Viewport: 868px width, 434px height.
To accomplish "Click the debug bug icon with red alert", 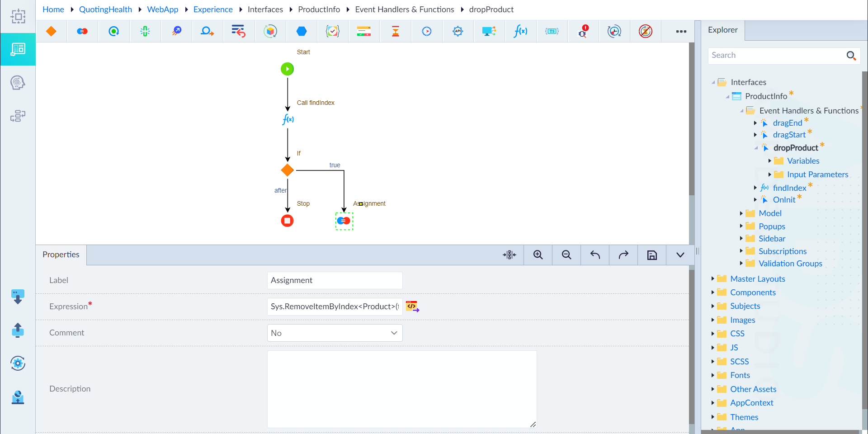I will [583, 31].
